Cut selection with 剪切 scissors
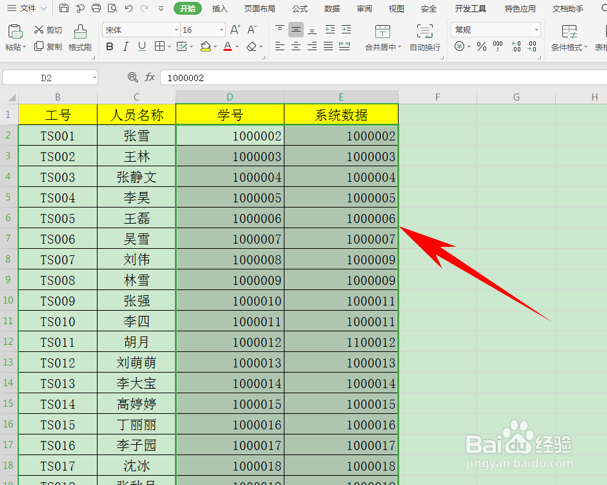Image resolution: width=607 pixels, height=485 pixels. point(48,30)
